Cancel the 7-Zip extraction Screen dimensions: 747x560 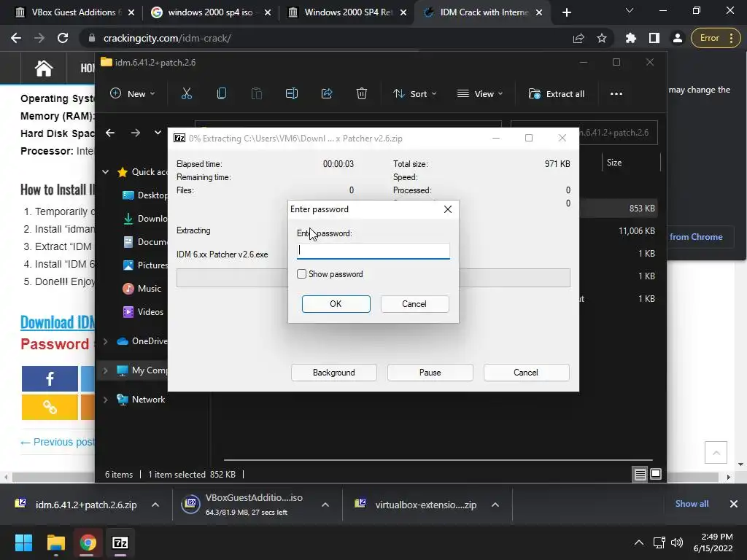pyautogui.click(x=526, y=373)
